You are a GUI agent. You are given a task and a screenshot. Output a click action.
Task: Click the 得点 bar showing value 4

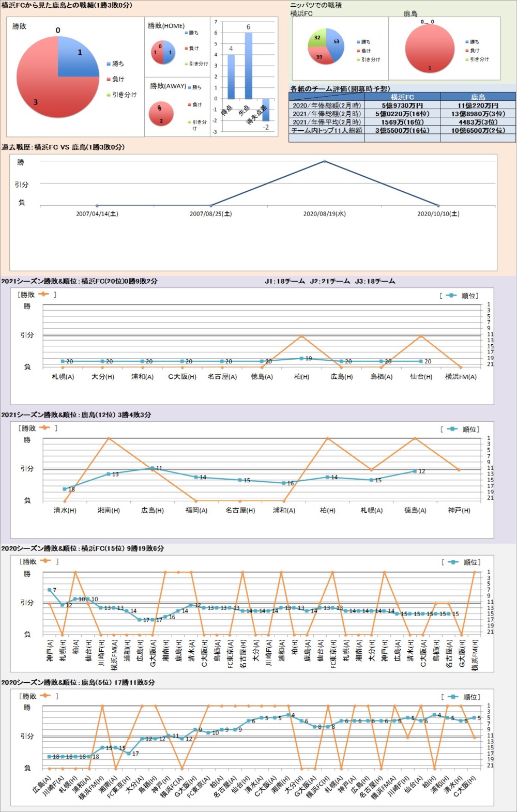coord(231,76)
